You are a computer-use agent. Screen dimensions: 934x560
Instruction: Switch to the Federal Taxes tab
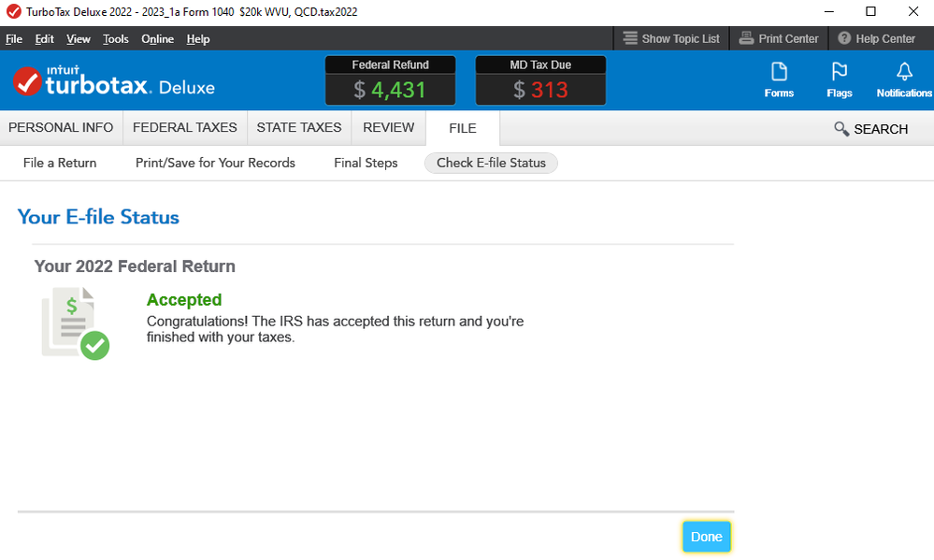(x=185, y=127)
